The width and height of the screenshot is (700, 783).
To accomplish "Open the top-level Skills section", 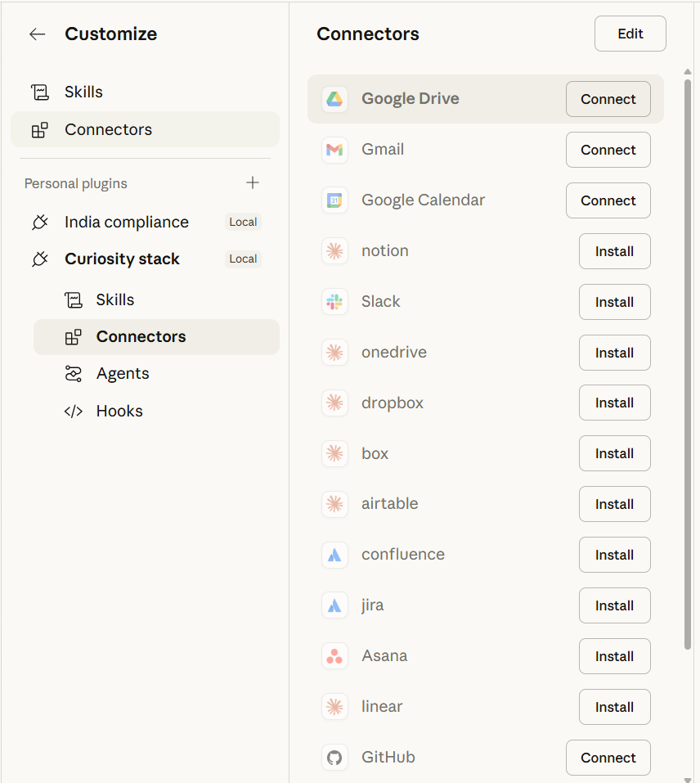I will coord(146,92).
